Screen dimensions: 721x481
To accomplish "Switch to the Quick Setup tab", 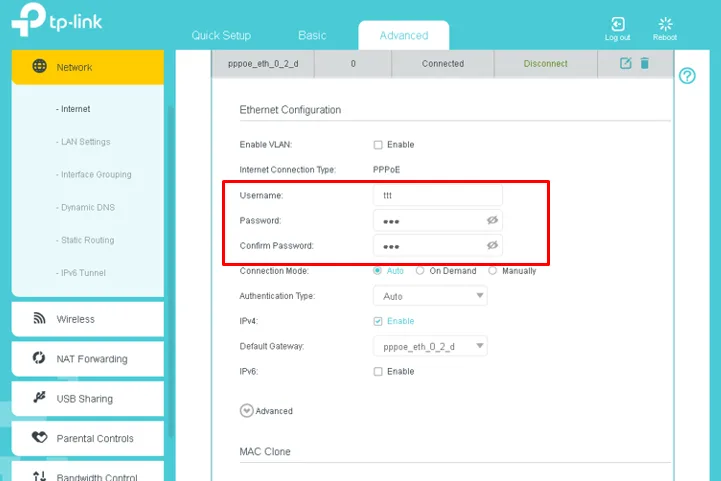I will point(221,35).
